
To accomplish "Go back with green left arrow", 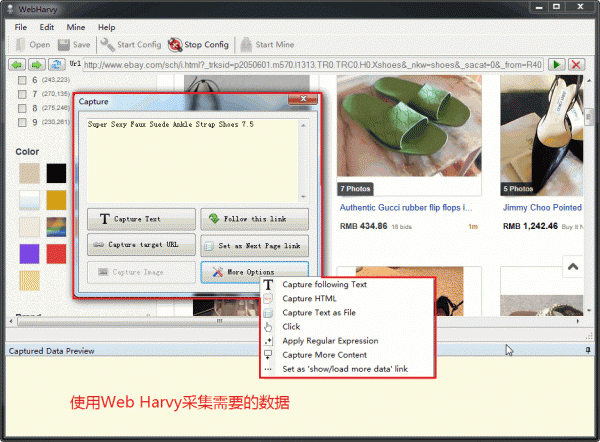I will click(17, 64).
